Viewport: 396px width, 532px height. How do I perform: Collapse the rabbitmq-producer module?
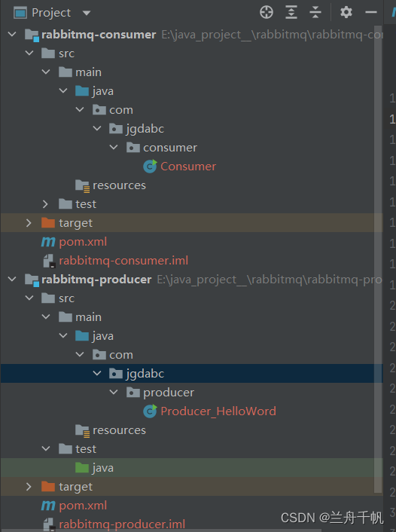tap(12, 280)
